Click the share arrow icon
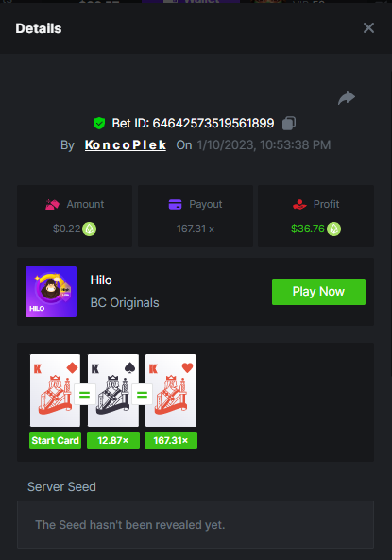 point(347,98)
